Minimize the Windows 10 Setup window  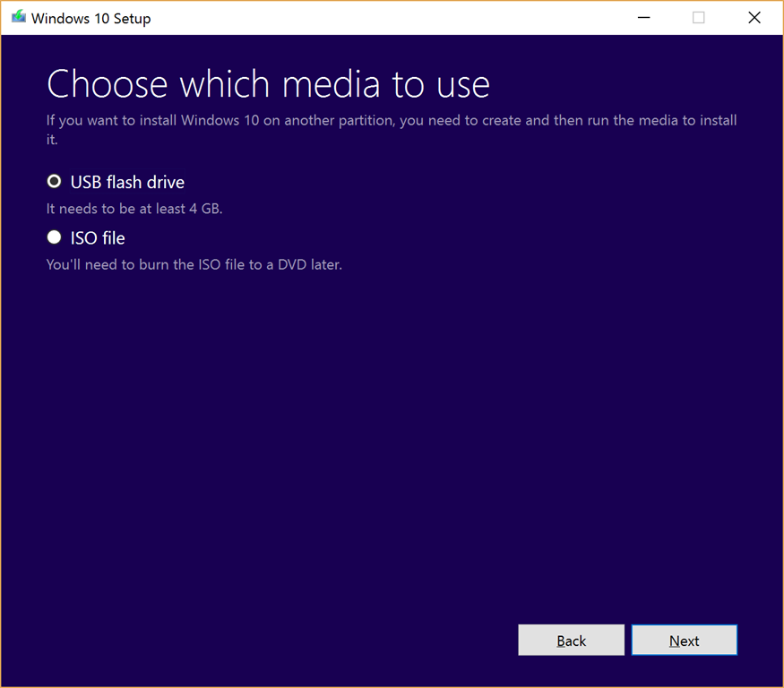[644, 18]
